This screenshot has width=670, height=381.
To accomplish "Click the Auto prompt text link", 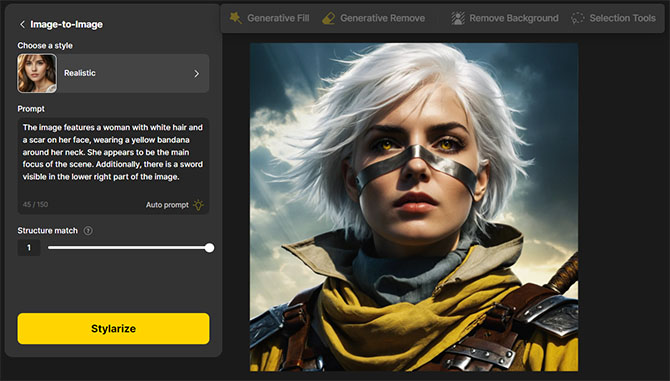I will coord(167,205).
